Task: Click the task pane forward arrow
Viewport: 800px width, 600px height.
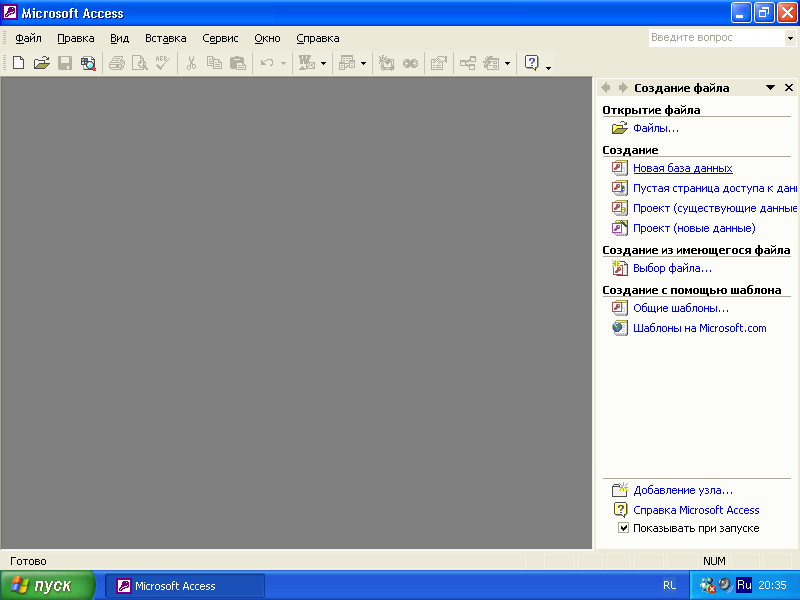Action: coord(622,88)
